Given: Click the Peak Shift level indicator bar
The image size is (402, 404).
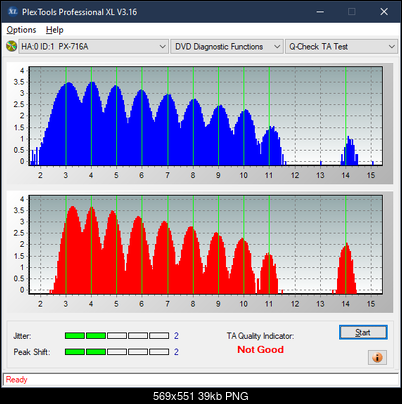Looking at the screenshot, I should pos(117,352).
